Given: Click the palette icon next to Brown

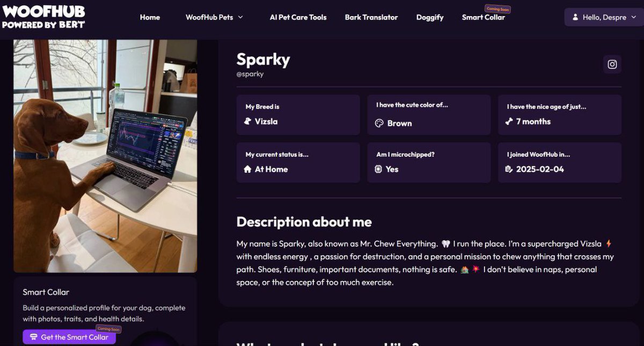Looking at the screenshot, I should click(x=379, y=123).
